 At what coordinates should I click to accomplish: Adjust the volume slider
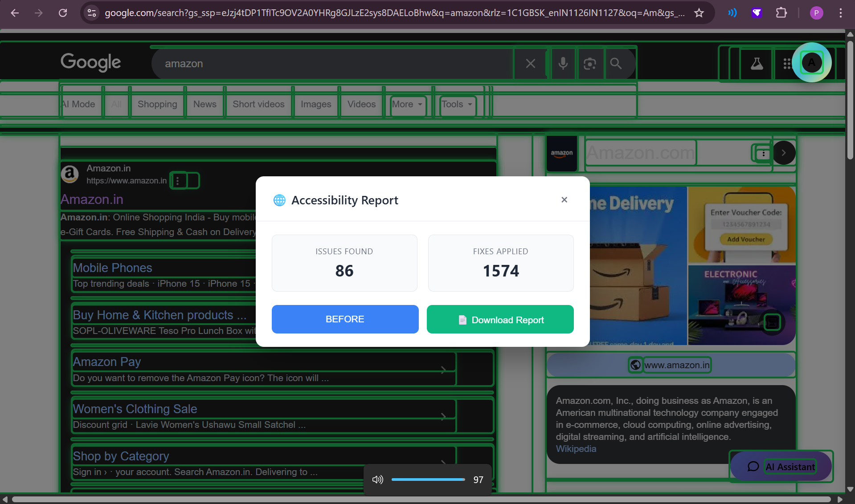pos(428,480)
